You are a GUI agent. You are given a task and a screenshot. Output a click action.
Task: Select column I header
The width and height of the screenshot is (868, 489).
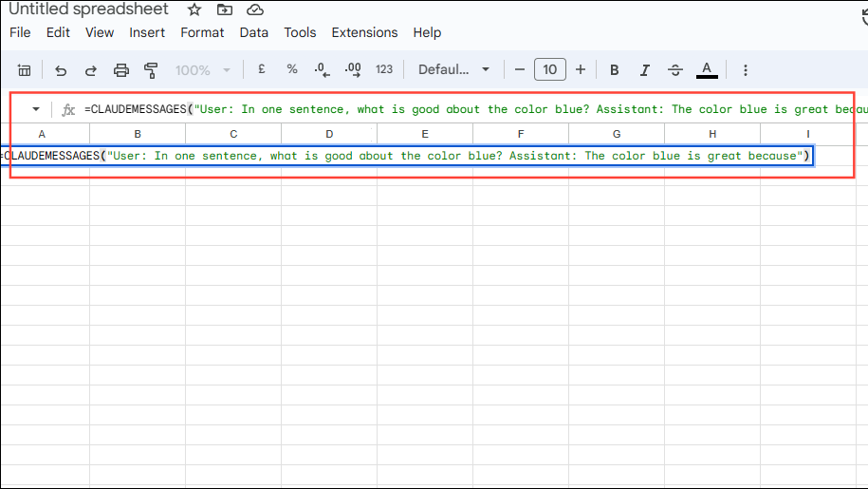[807, 134]
